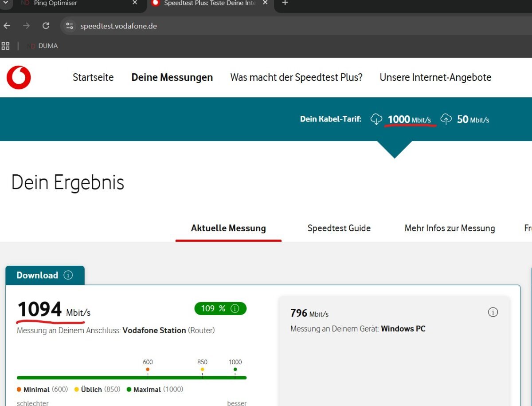The width and height of the screenshot is (532, 406).
Task: Select the Speedtest Guide tab
Action: coord(339,228)
